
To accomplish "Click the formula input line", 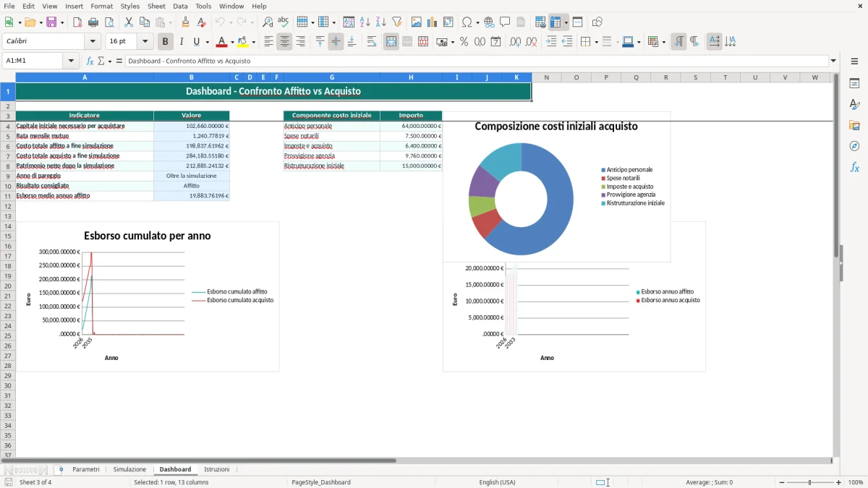I will [476, 61].
